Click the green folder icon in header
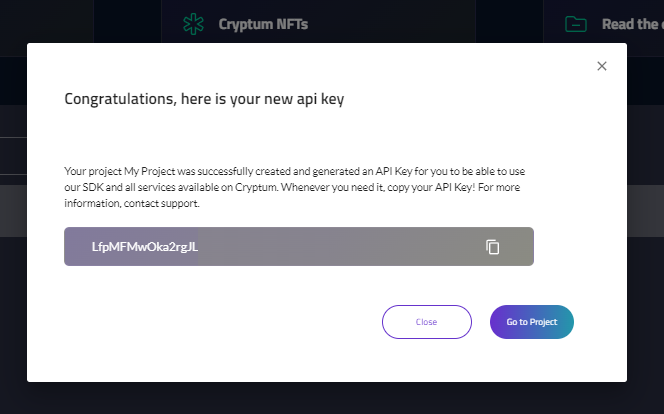 576,24
